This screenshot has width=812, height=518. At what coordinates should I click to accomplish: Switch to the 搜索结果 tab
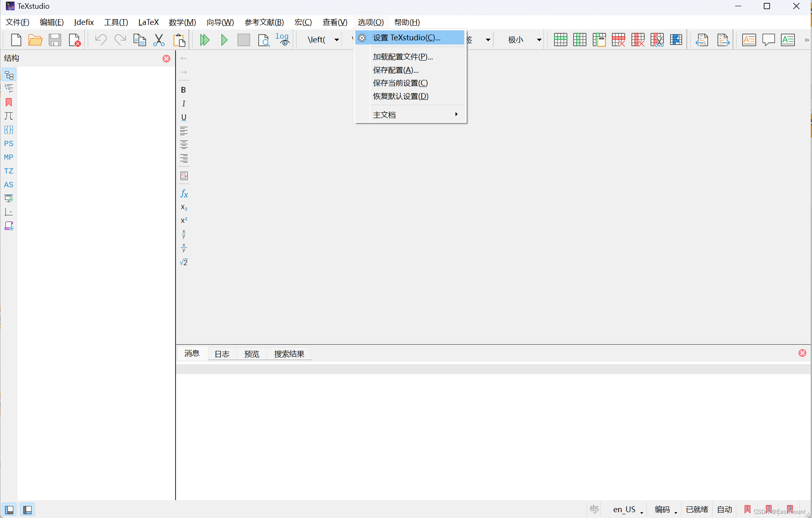point(289,354)
